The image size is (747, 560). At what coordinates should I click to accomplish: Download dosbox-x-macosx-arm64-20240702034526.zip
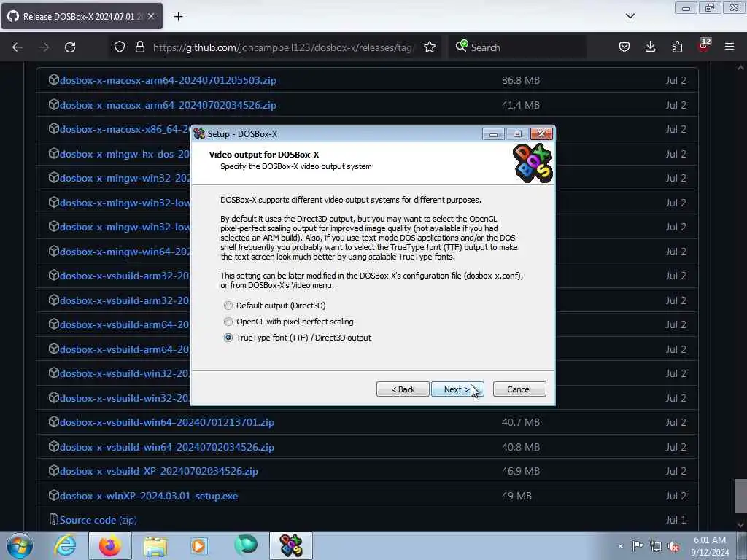pos(168,105)
